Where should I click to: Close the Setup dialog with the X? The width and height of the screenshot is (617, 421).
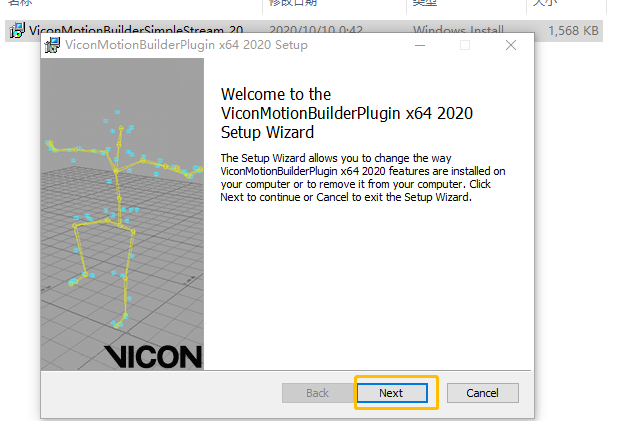[x=511, y=45]
